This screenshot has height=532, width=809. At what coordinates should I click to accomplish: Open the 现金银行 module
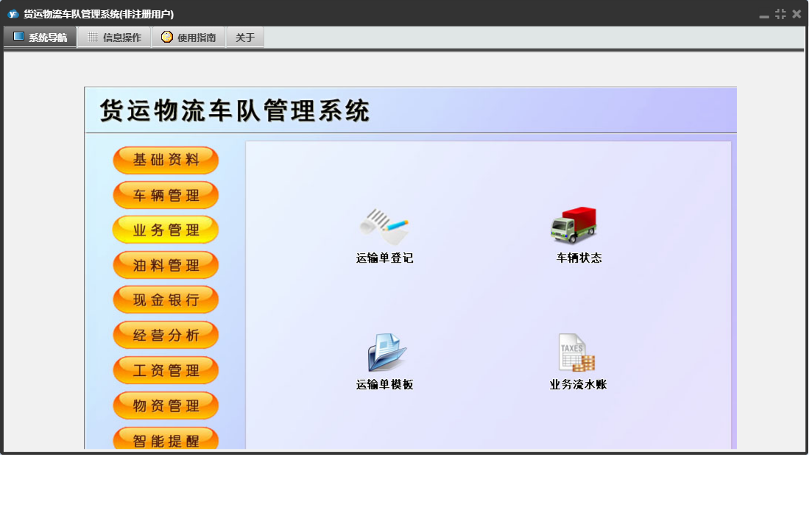166,300
